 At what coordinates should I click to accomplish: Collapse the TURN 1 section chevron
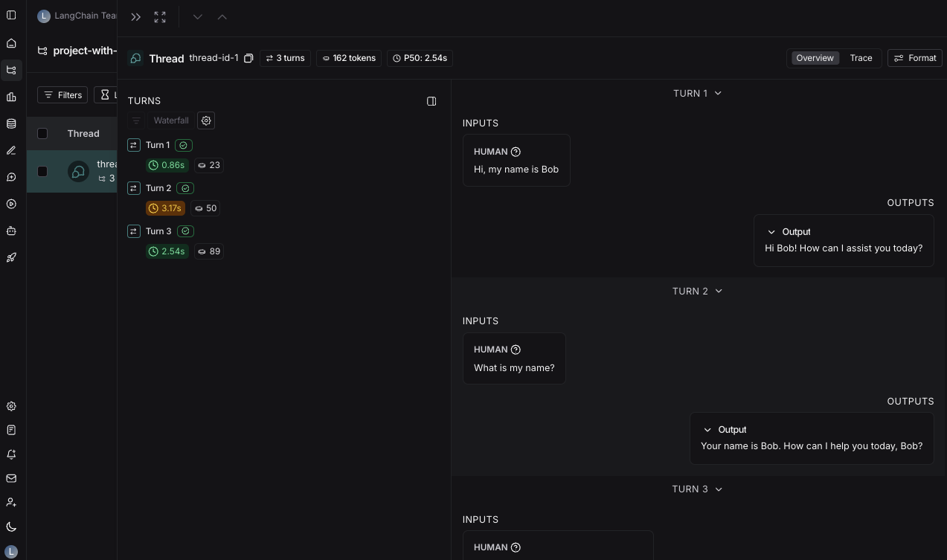(x=717, y=93)
